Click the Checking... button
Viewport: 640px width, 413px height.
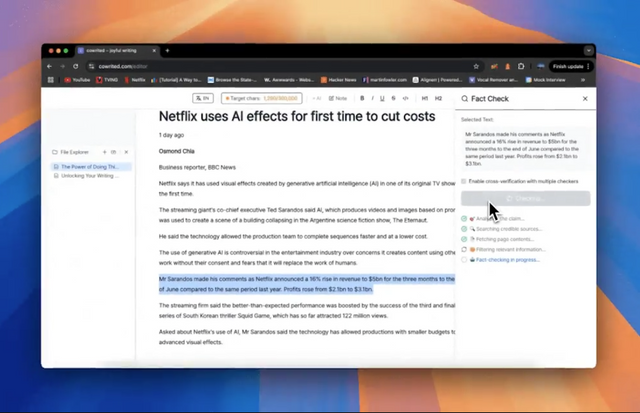click(x=525, y=198)
